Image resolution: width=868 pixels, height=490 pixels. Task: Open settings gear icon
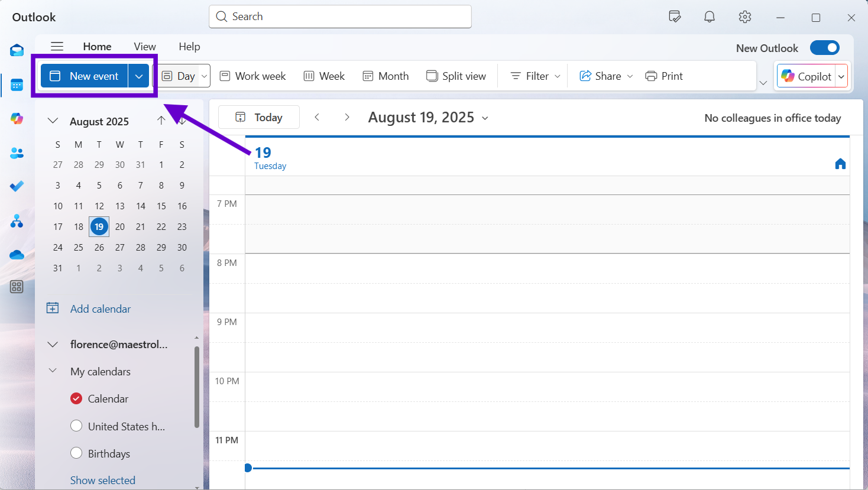point(745,17)
